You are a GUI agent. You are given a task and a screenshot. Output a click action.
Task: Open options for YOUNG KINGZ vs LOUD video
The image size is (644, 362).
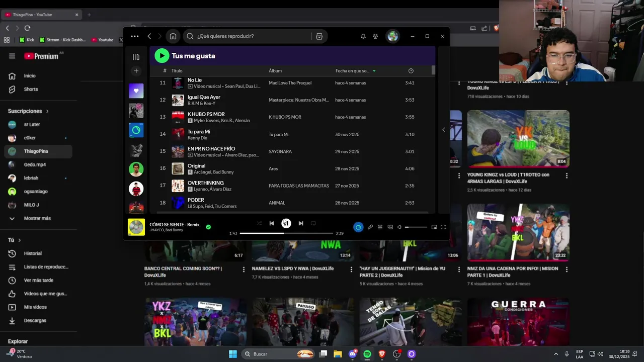pos(567,176)
